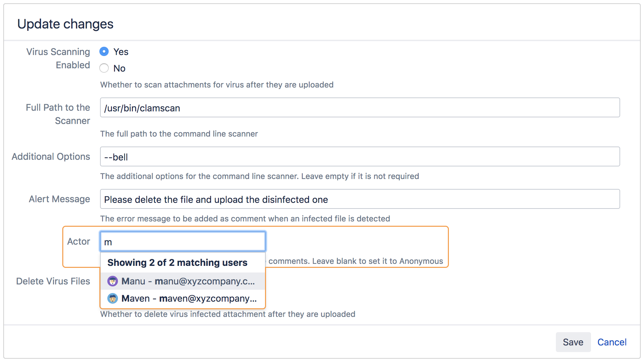The height and width of the screenshot is (362, 644).
Task: Click the 'Virus Scanning Enabled' label
Action: pos(58,58)
